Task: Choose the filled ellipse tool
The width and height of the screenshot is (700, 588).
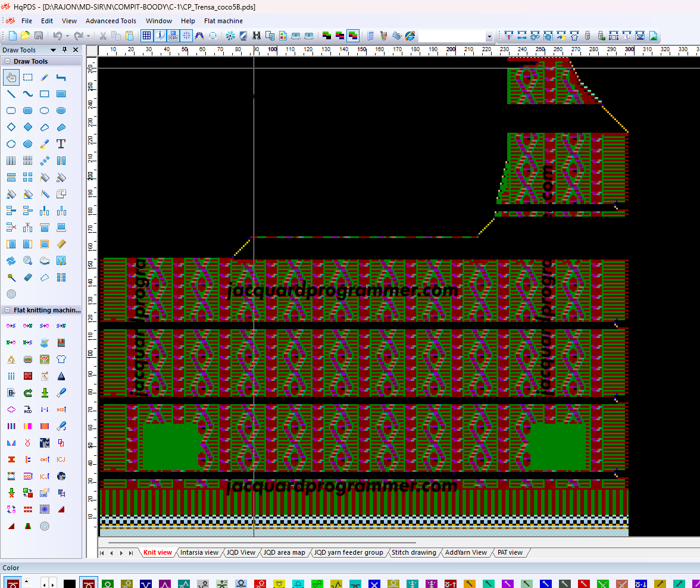Action: [61, 111]
